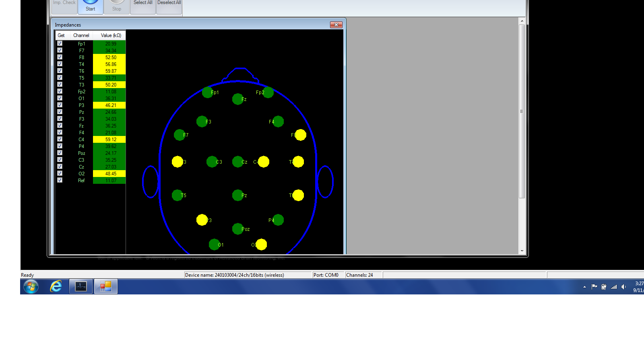The width and height of the screenshot is (644, 362).
Task: Click the volume speaker tray icon
Action: click(623, 287)
